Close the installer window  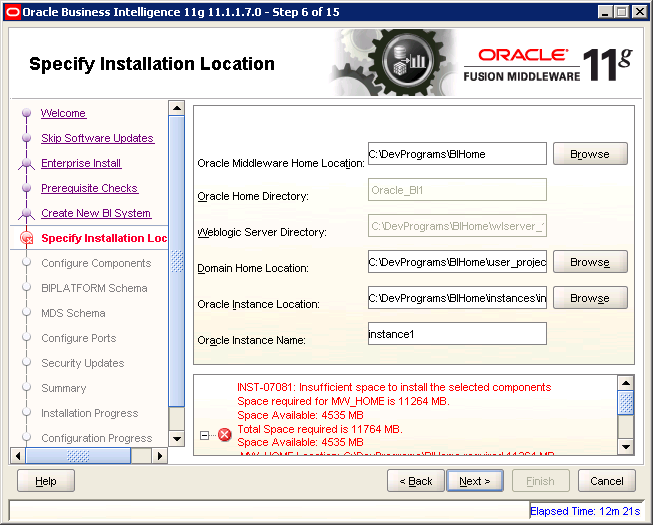[x=639, y=12]
